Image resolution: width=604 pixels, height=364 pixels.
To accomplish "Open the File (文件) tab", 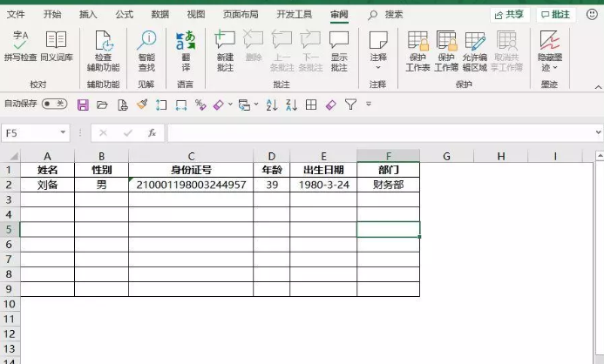I will pos(17,15).
